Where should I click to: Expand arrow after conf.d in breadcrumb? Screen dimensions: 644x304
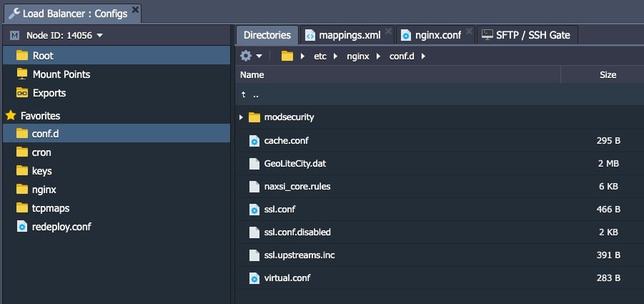pos(423,57)
